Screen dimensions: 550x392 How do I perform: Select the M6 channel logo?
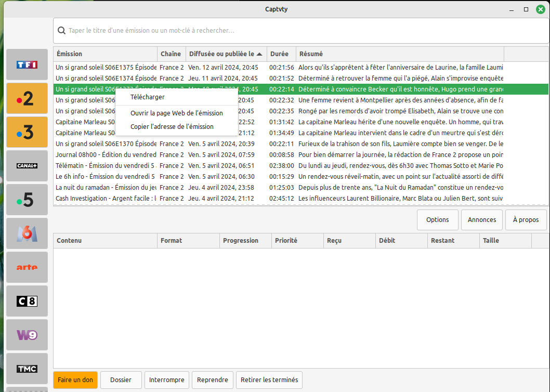click(27, 233)
